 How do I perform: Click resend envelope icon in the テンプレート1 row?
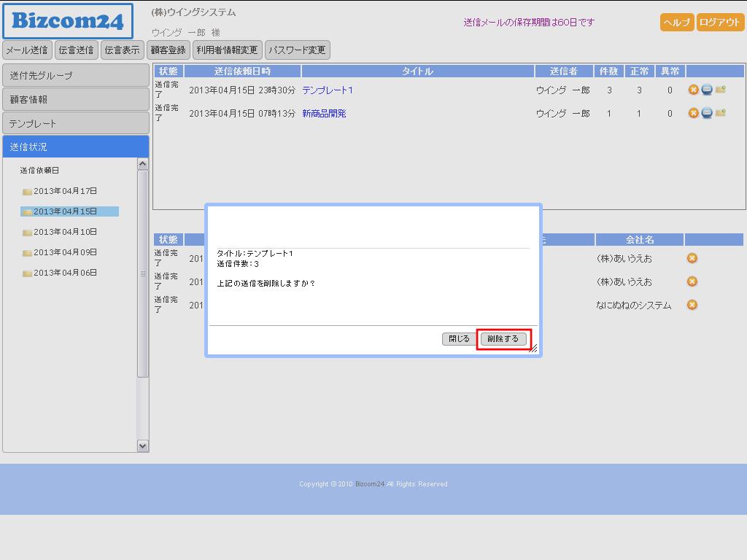click(720, 90)
